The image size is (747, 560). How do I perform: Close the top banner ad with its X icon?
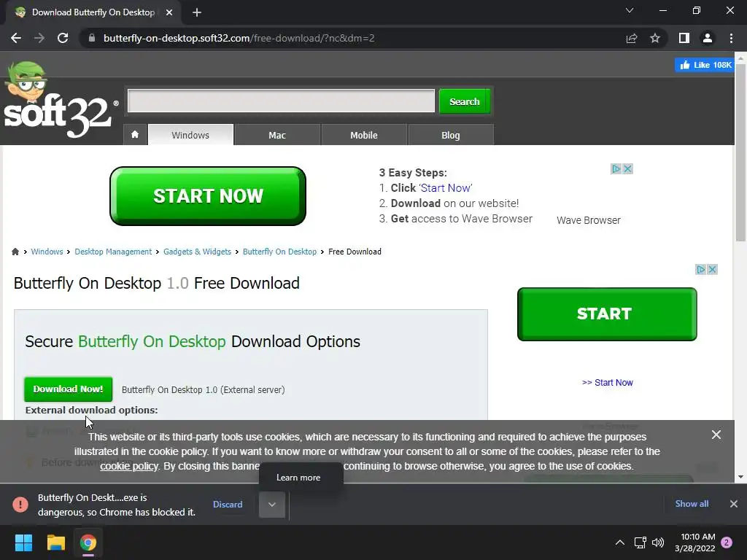[628, 168]
